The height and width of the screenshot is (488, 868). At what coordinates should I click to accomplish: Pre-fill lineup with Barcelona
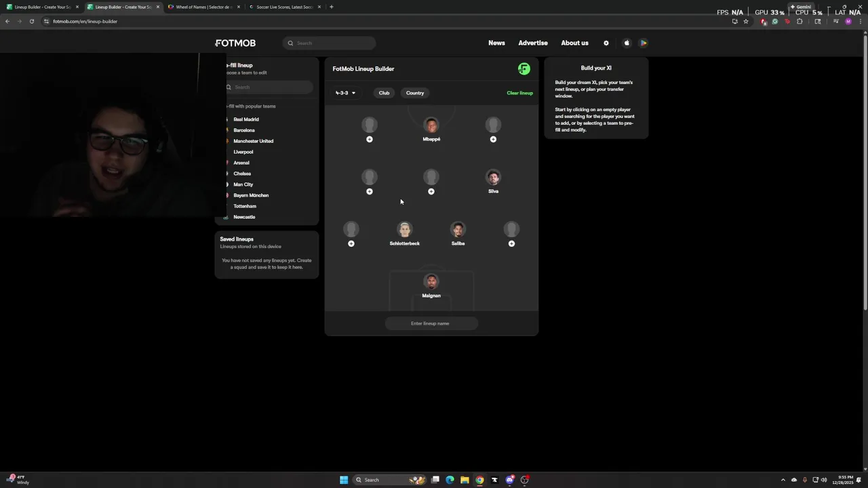[243, 130]
